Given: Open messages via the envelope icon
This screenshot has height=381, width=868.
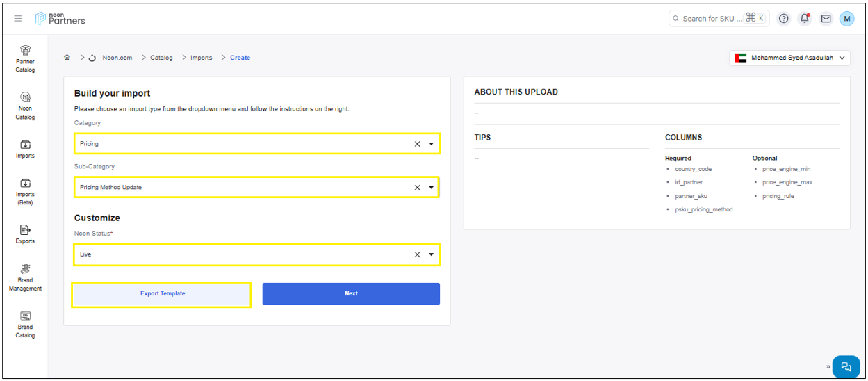Looking at the screenshot, I should (x=826, y=19).
